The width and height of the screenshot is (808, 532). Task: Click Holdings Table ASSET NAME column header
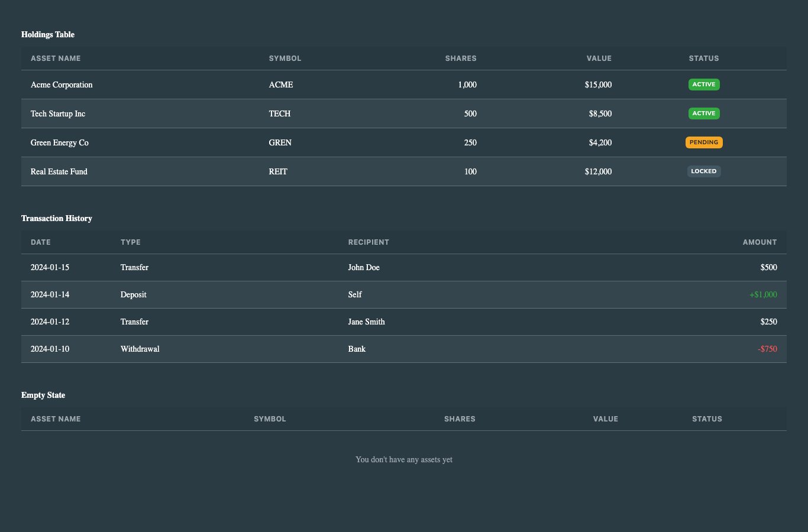56,59
